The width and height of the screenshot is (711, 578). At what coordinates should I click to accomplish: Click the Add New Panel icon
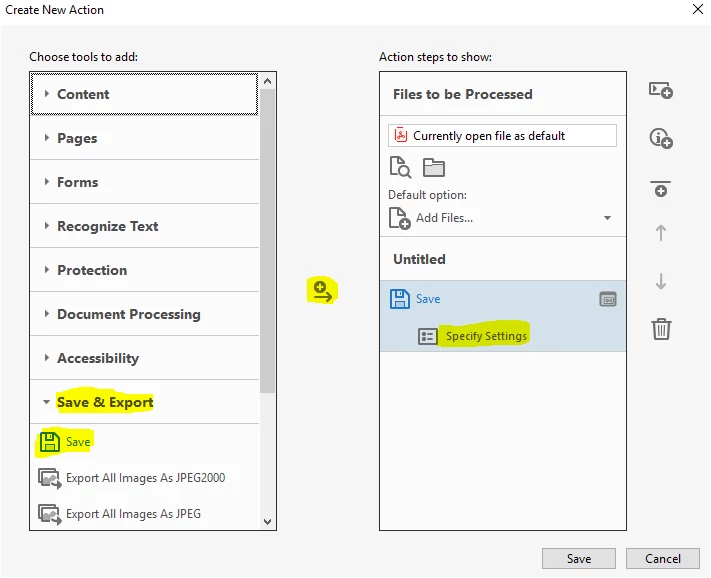tap(661, 90)
